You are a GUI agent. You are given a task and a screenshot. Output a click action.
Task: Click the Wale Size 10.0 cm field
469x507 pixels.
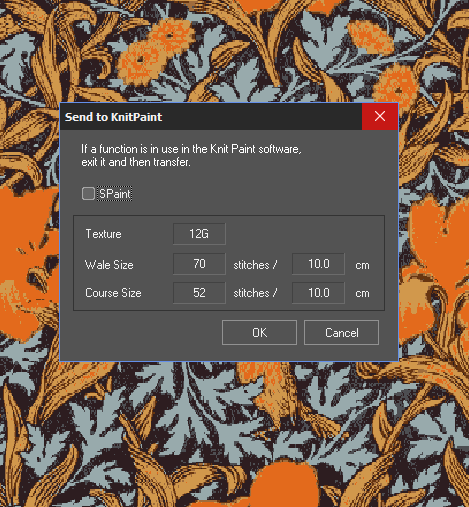click(318, 264)
